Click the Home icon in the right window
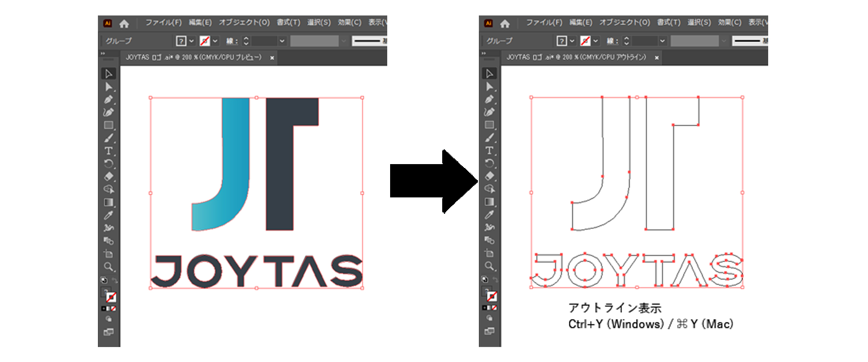The image size is (868, 362). 505,23
